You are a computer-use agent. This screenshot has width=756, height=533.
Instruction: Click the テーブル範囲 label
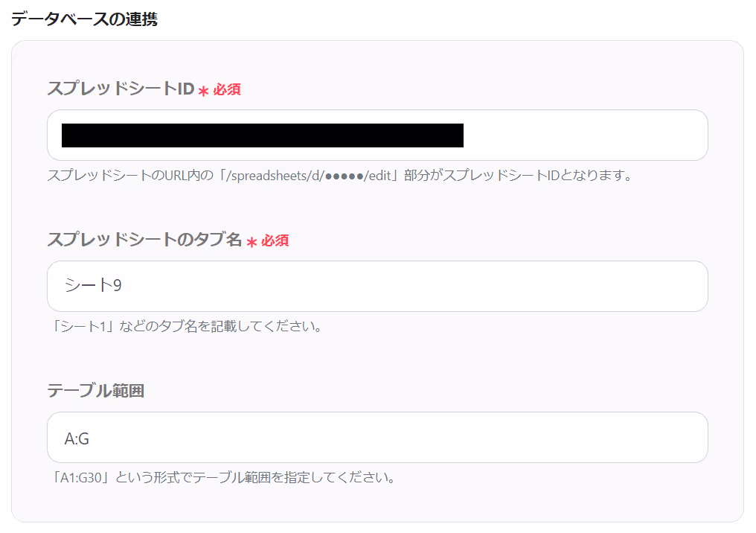tap(95, 391)
